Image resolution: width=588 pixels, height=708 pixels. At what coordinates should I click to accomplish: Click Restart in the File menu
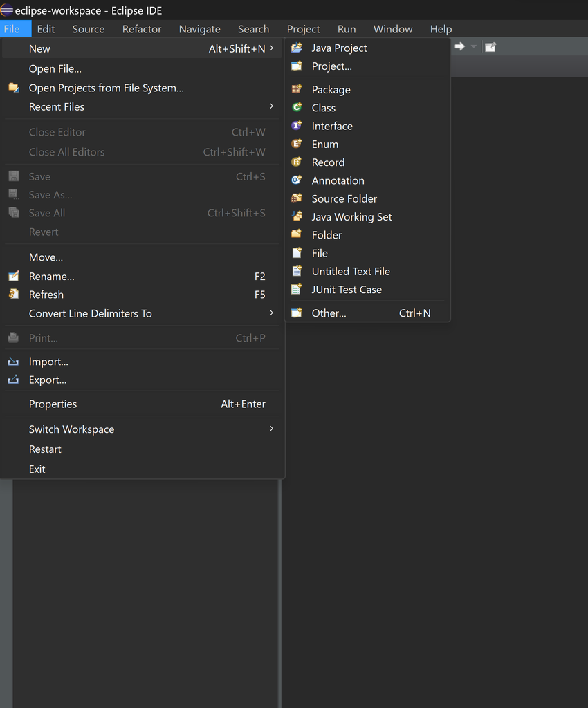coord(45,449)
